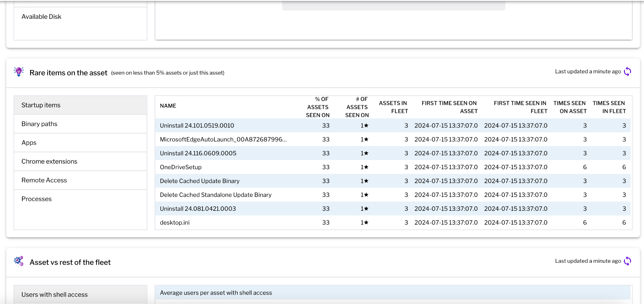Click times seen on asset value for OneDriveSetup
This screenshot has height=304, width=644.
point(585,167)
